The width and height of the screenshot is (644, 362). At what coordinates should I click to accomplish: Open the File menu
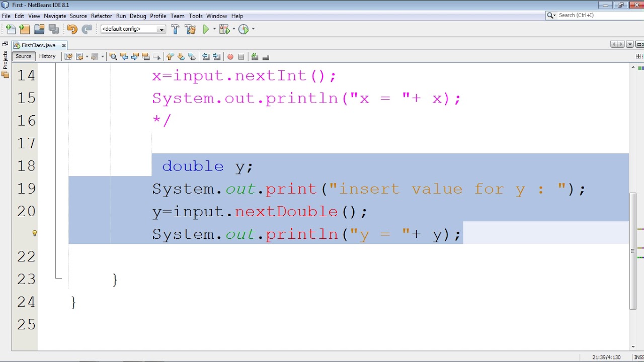click(x=6, y=16)
